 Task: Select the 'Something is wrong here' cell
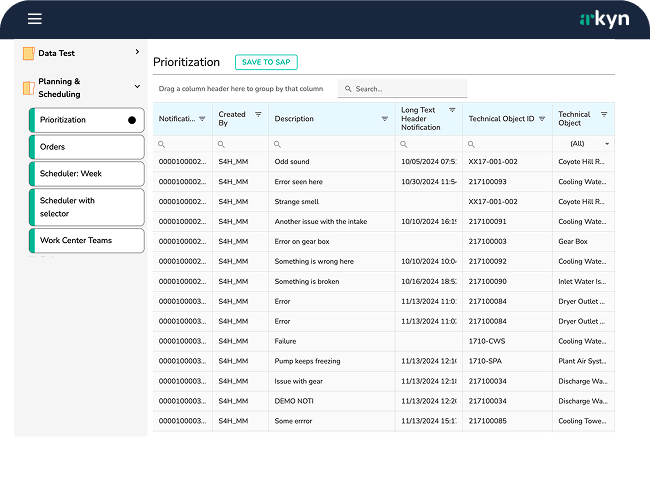332,261
